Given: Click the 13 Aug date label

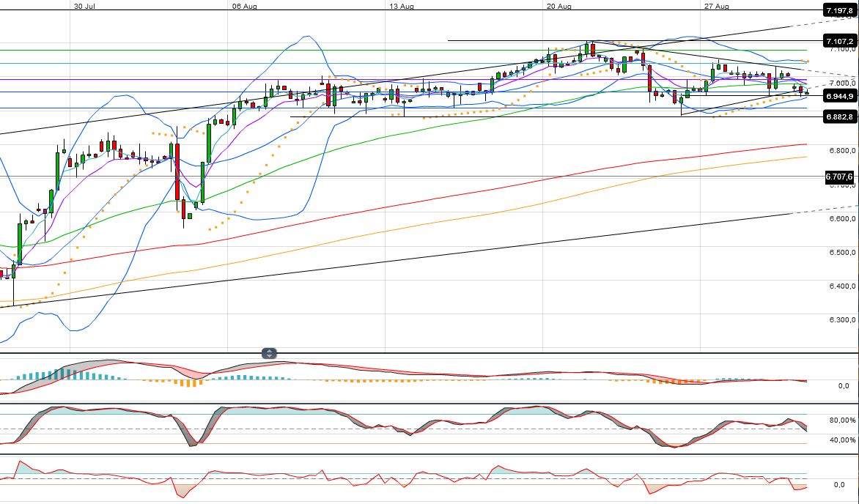Looking at the screenshot, I should 402,7.
